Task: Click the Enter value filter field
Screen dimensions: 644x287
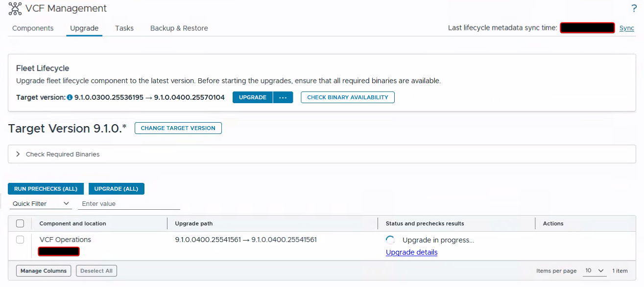Action: tap(129, 204)
